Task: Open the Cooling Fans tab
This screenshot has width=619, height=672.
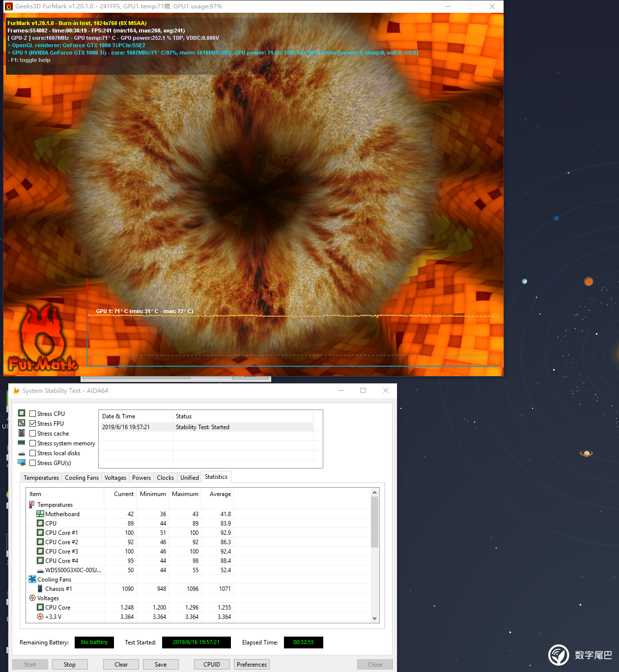Action: pos(82,477)
